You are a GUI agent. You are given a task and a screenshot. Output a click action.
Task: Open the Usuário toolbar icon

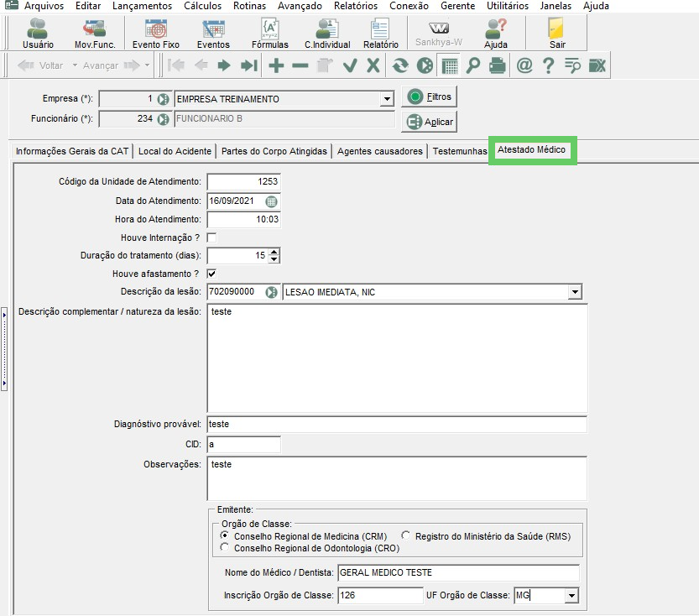coord(38,34)
